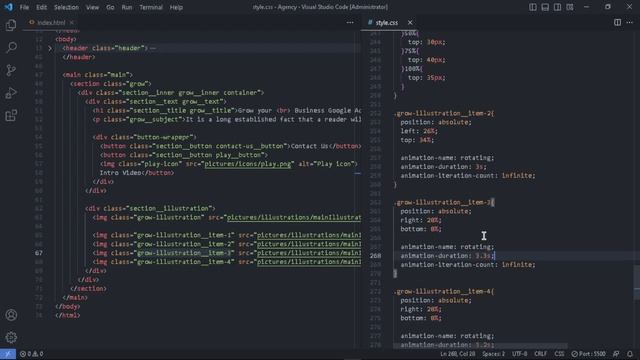
Task: Click the div class="button-wrapepr" line
Action: (x=144, y=137)
